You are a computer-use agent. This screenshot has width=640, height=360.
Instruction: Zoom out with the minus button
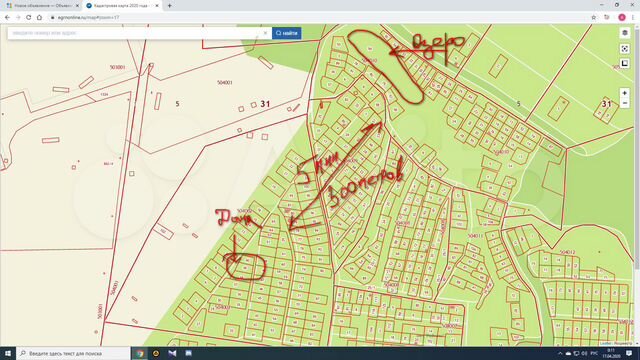click(624, 104)
